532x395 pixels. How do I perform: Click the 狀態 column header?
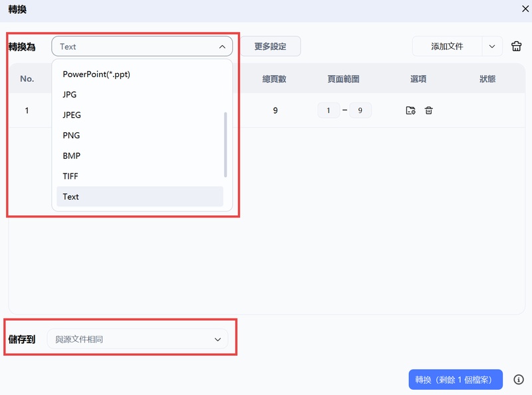coord(487,78)
